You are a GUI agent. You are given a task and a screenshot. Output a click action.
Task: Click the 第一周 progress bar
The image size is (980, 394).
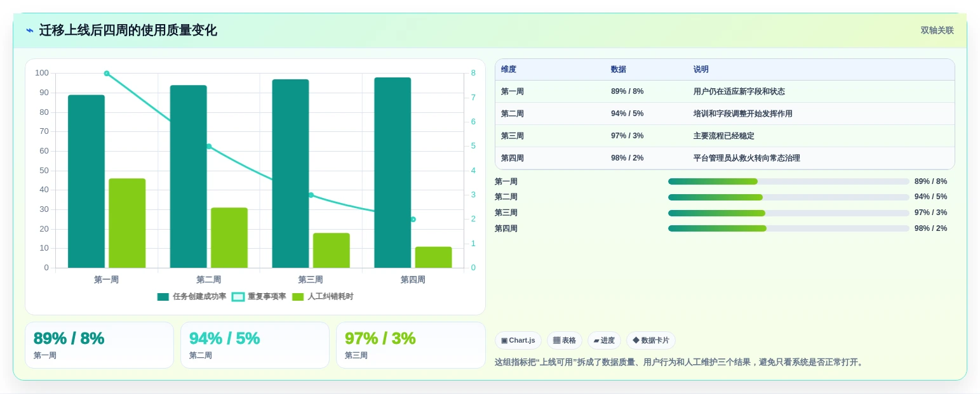789,181
